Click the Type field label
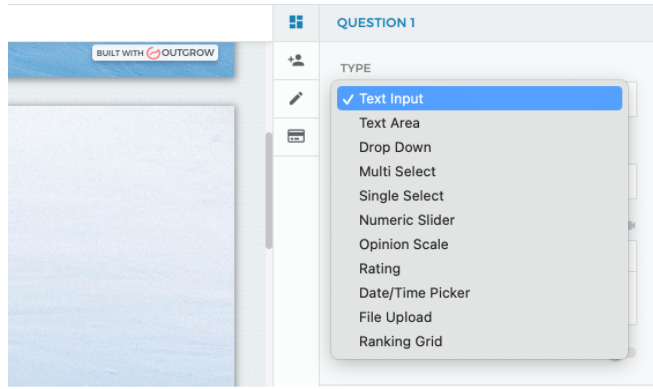 355,68
